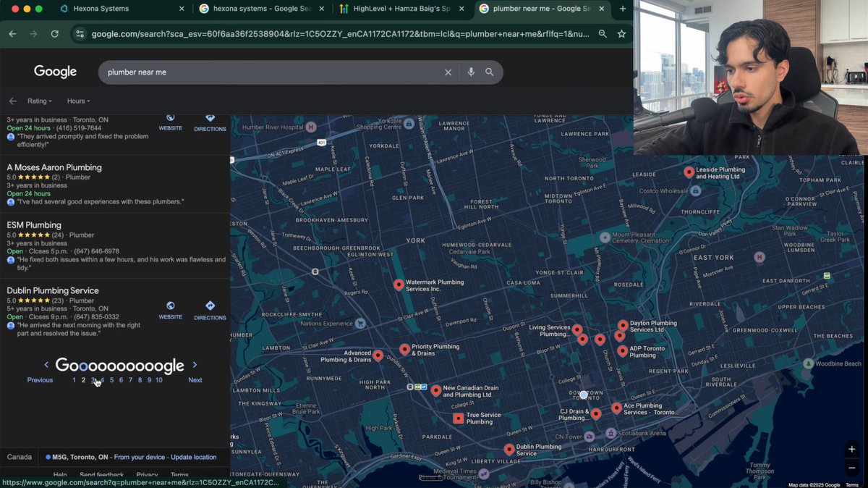
Task: Zoom in the map with the plus button
Action: pos(852,450)
